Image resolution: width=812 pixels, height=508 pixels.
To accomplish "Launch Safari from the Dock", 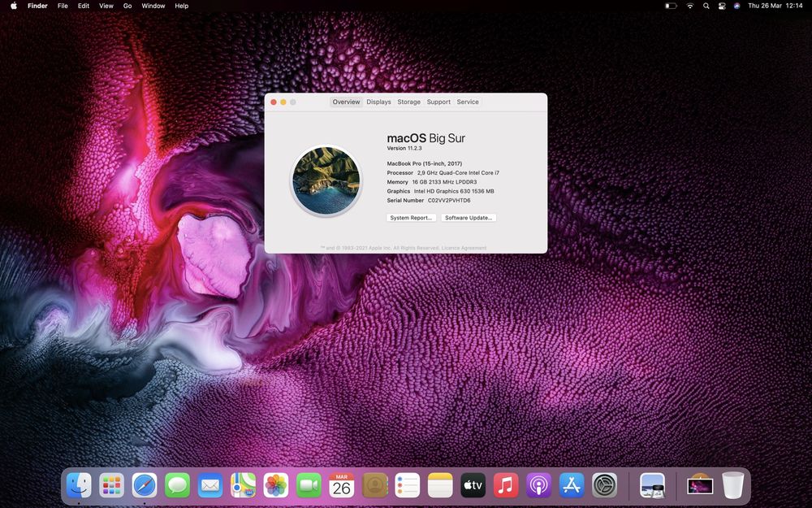I will coord(145,486).
